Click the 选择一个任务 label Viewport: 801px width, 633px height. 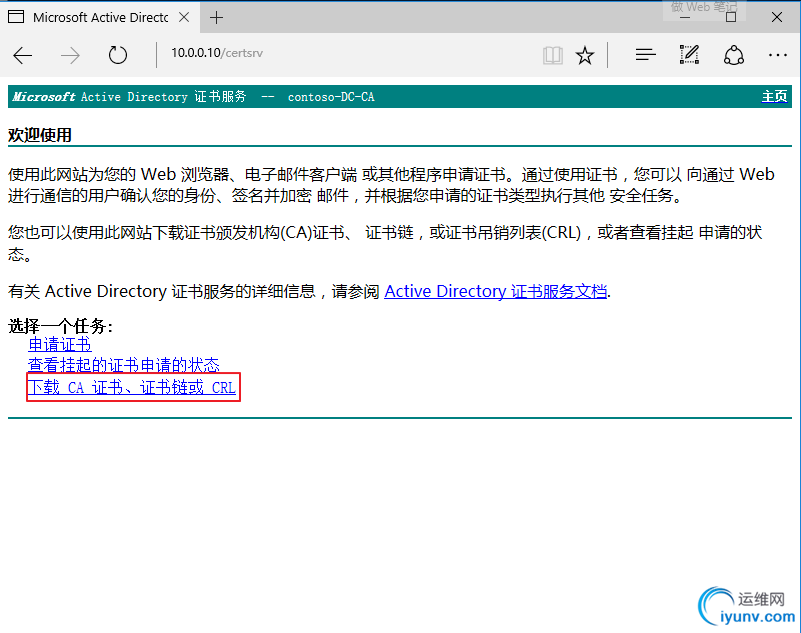[x=60, y=326]
